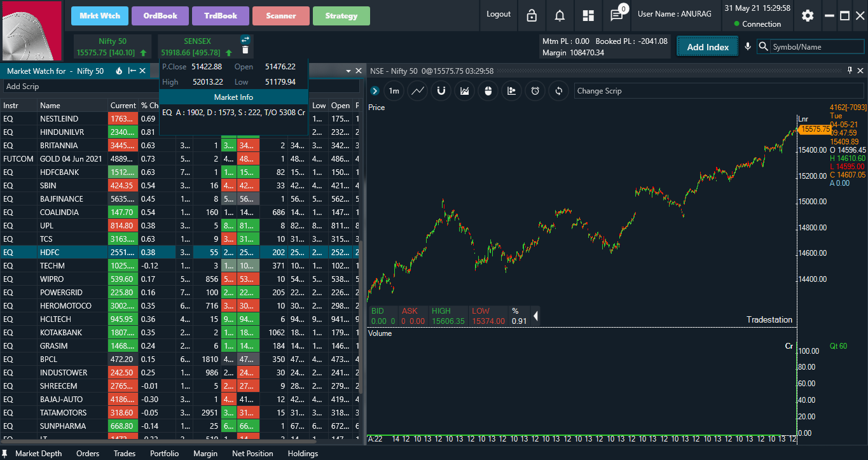The image size is (868, 460).
Task: Open the Scanner view
Action: pyautogui.click(x=281, y=15)
